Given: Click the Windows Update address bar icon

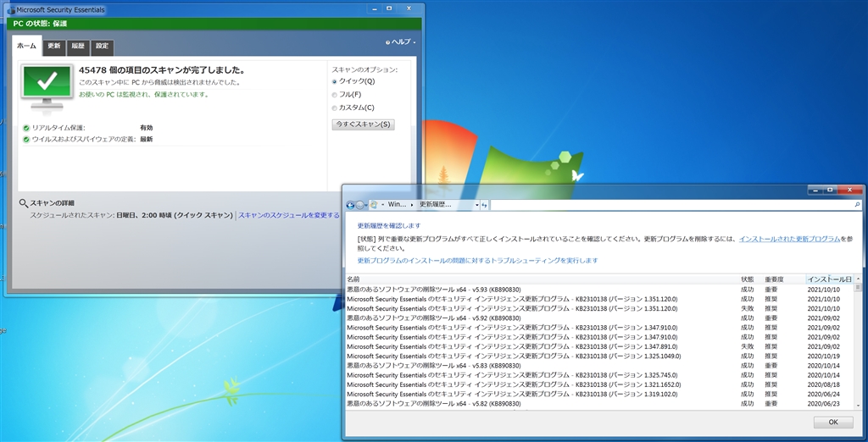Looking at the screenshot, I should (374, 205).
